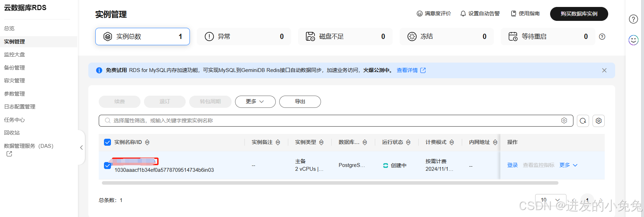Click the help icon beside 等待重启 card
Image resolution: width=644 pixels, height=217 pixels.
pos(602,37)
